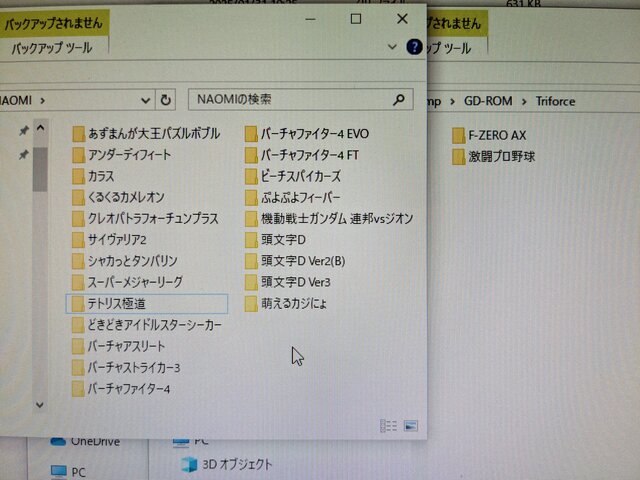Open the クレオパトラフォーチュンプラス folder icon

coord(78,219)
